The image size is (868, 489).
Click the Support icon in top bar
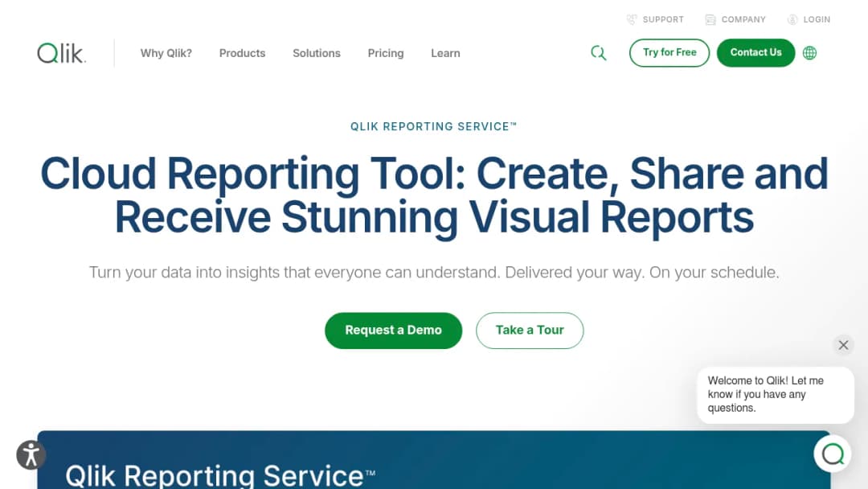click(x=632, y=19)
